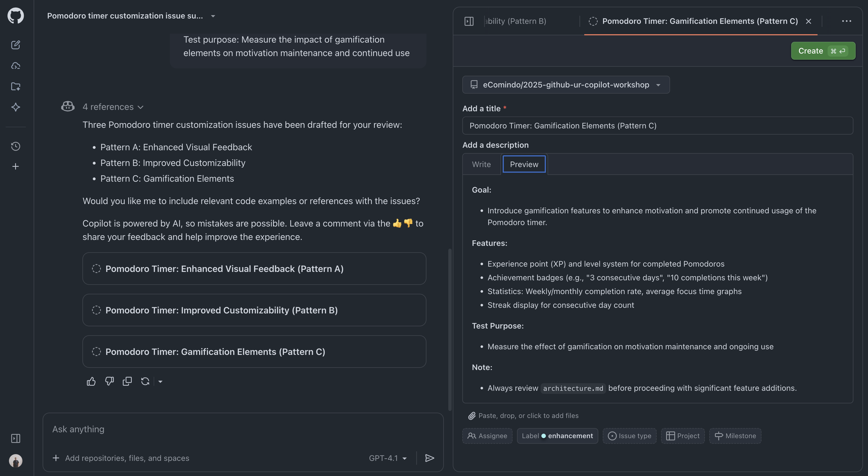Image resolution: width=868 pixels, height=476 pixels.
Task: Copy the response with copy icon
Action: 127,381
